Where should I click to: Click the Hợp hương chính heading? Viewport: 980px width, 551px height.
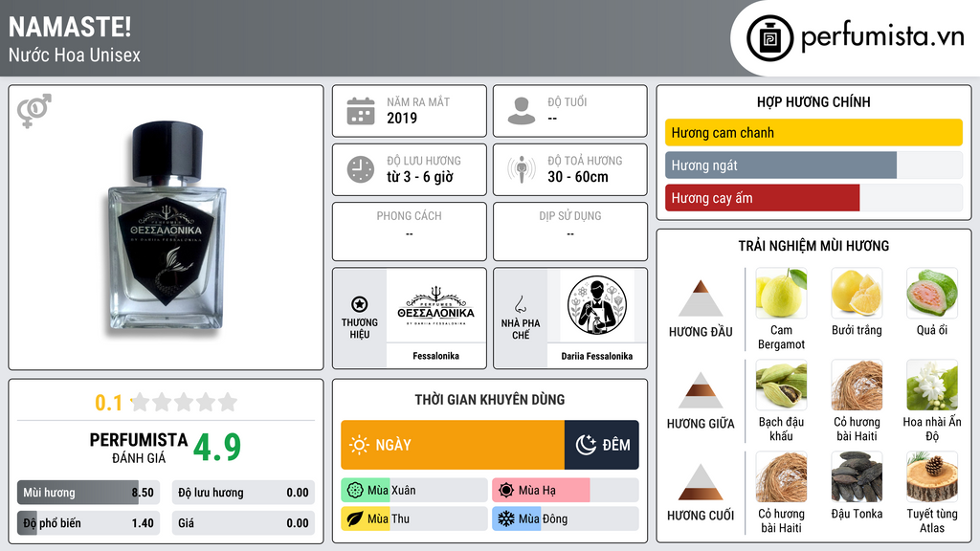[x=813, y=101]
